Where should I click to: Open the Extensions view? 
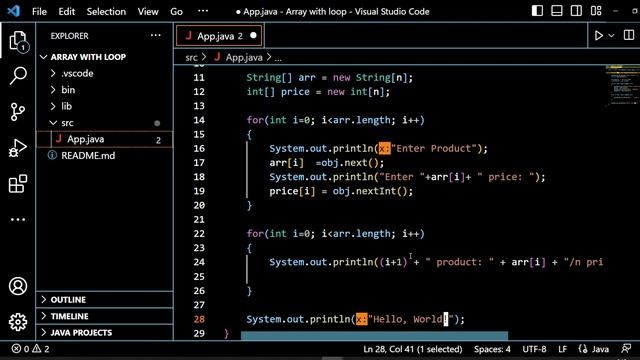tap(18, 184)
